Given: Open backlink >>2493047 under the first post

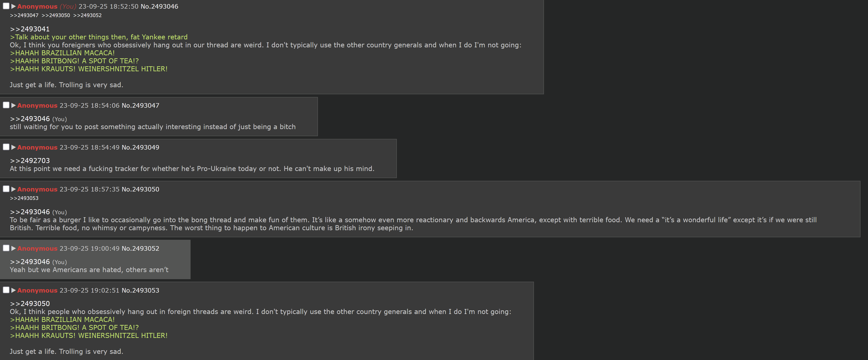Looking at the screenshot, I should pyautogui.click(x=24, y=15).
